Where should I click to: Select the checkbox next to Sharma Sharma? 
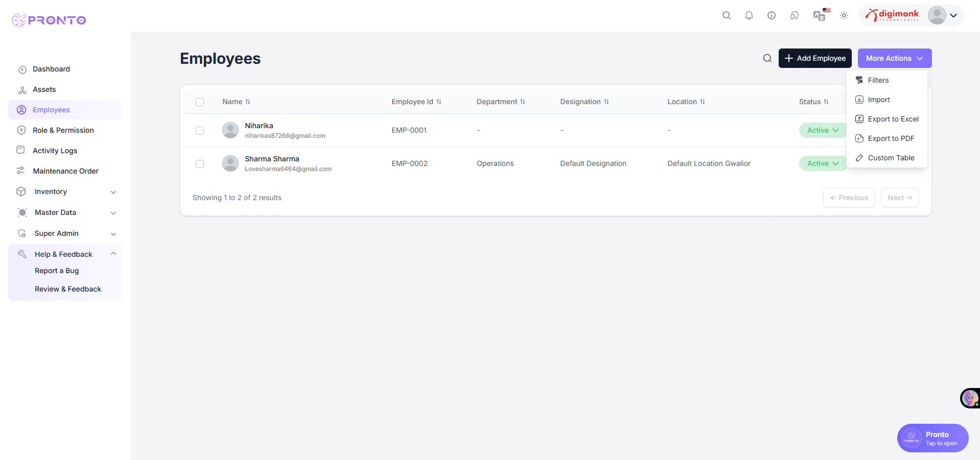point(200,164)
